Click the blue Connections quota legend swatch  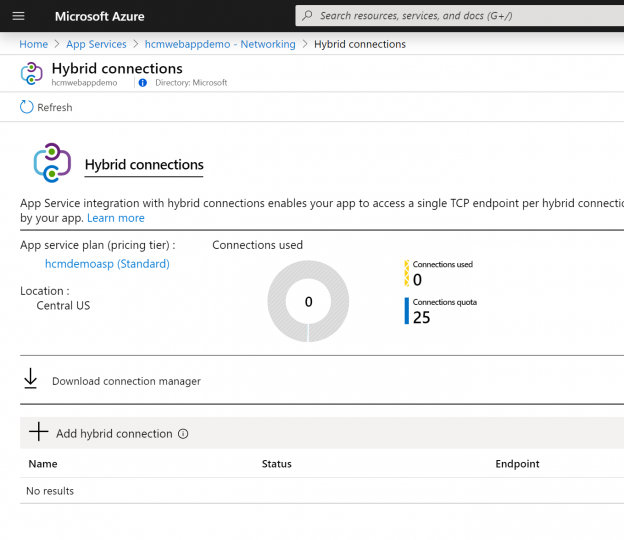click(x=407, y=311)
